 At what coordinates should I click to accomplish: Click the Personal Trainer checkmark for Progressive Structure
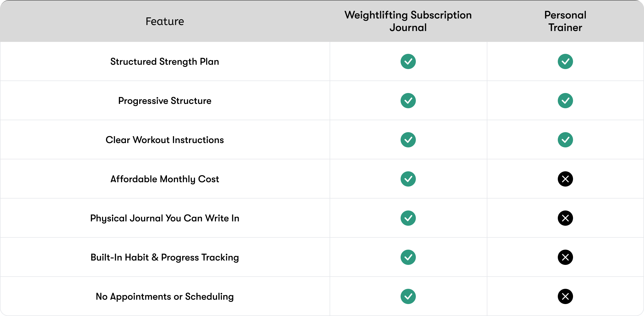[x=565, y=101]
